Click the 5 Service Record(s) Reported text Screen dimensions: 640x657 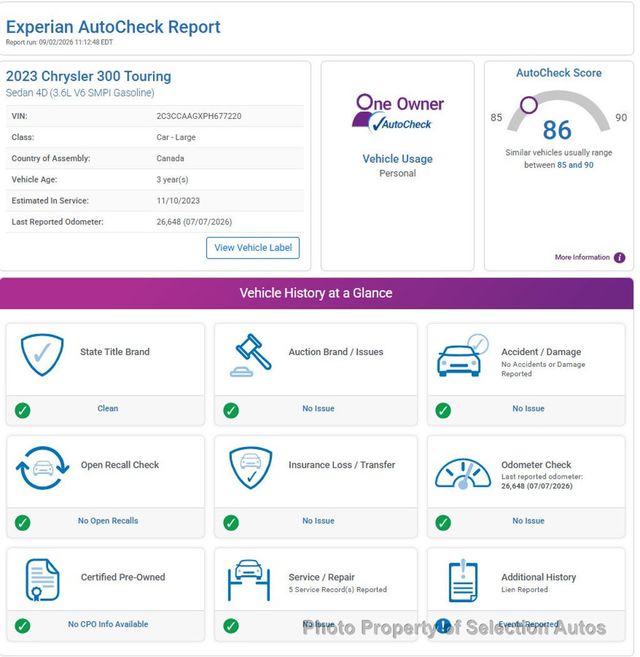coord(337,590)
